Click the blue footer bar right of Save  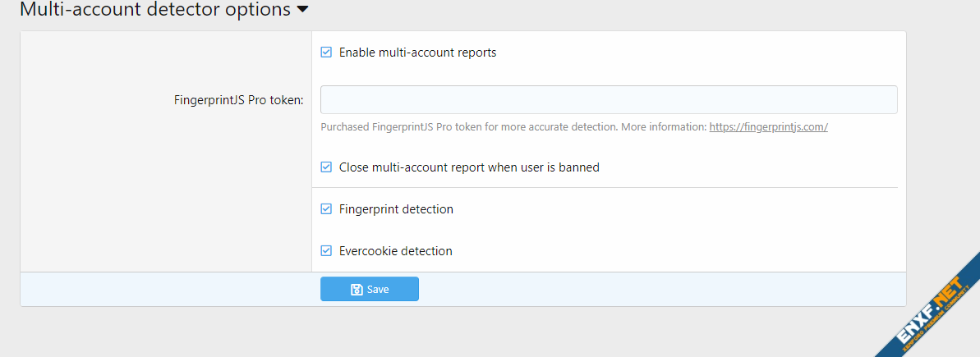click(657, 289)
